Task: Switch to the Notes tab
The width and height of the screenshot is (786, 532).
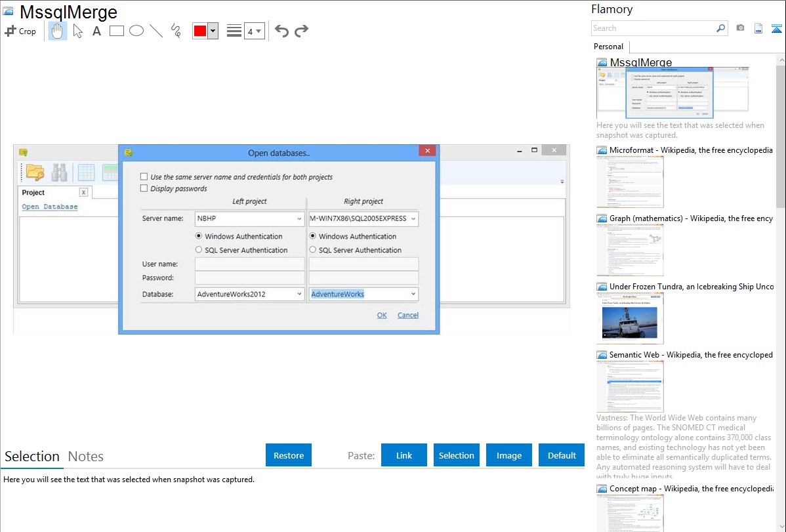Action: click(x=86, y=457)
